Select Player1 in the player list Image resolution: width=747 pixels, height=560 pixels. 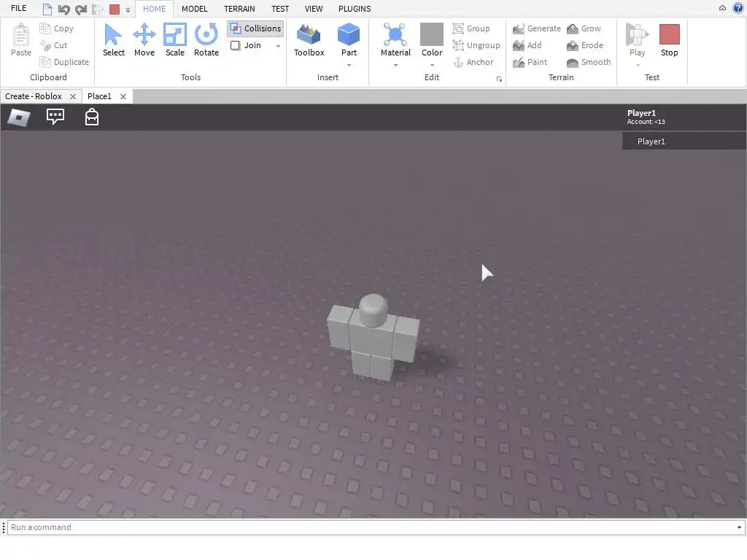[684, 141]
